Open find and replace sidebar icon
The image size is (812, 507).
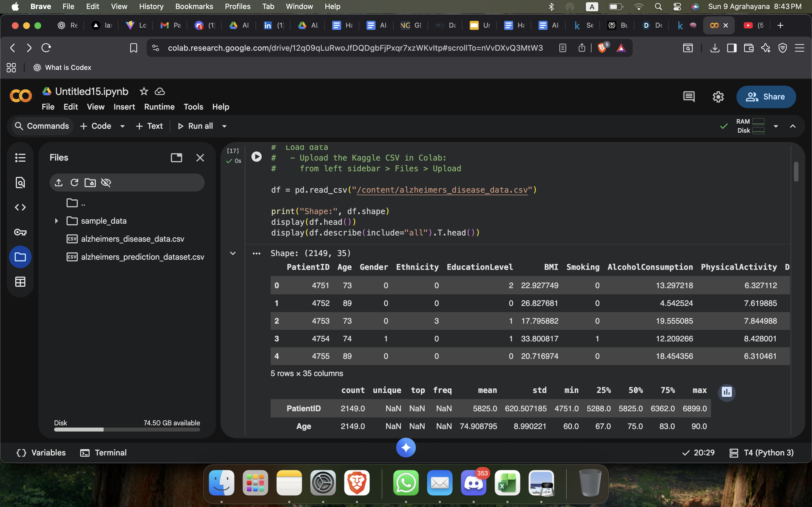click(20, 183)
